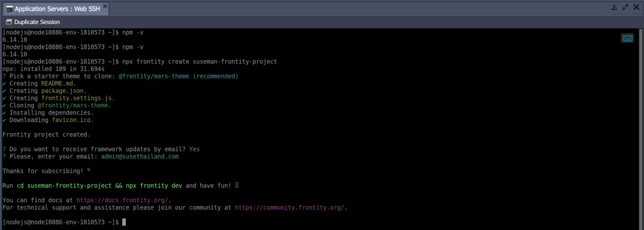Image resolution: width=644 pixels, height=230 pixels.
Task: Open the https://community.frontity.org/ link
Action: coord(290,207)
